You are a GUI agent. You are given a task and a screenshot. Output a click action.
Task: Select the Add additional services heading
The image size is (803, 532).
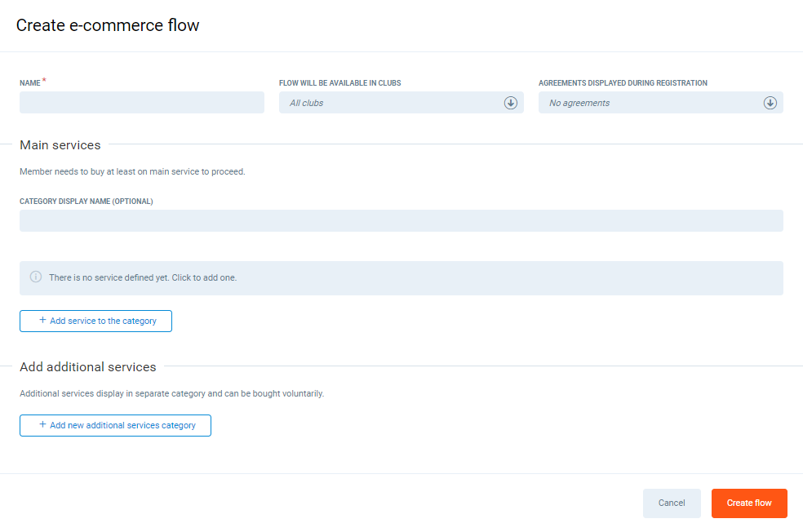88,367
